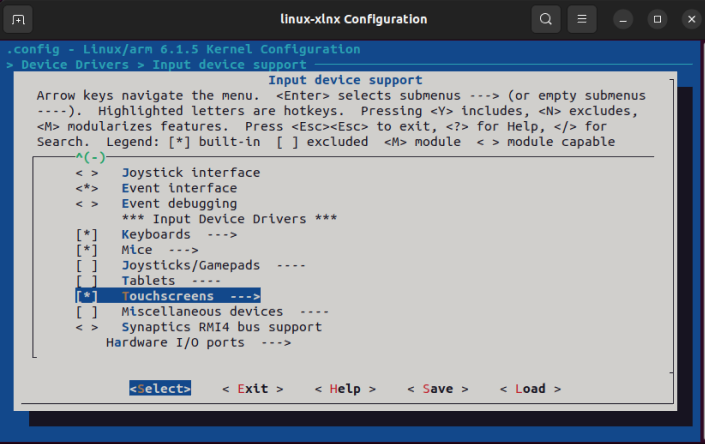705x444 pixels.
Task: Select the highlighted Touchscreens entry
Action: [x=168, y=296]
